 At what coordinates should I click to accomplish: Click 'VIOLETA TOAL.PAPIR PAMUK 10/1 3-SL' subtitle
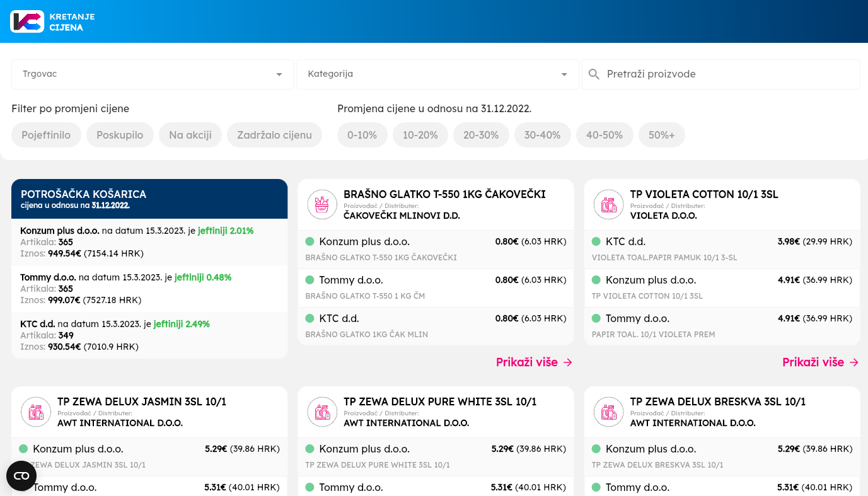click(x=664, y=258)
